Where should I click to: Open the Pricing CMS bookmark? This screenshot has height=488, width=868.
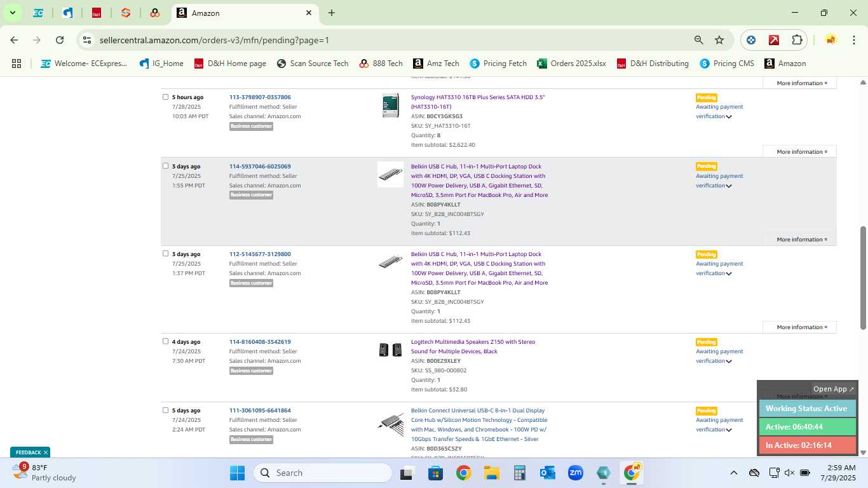727,64
